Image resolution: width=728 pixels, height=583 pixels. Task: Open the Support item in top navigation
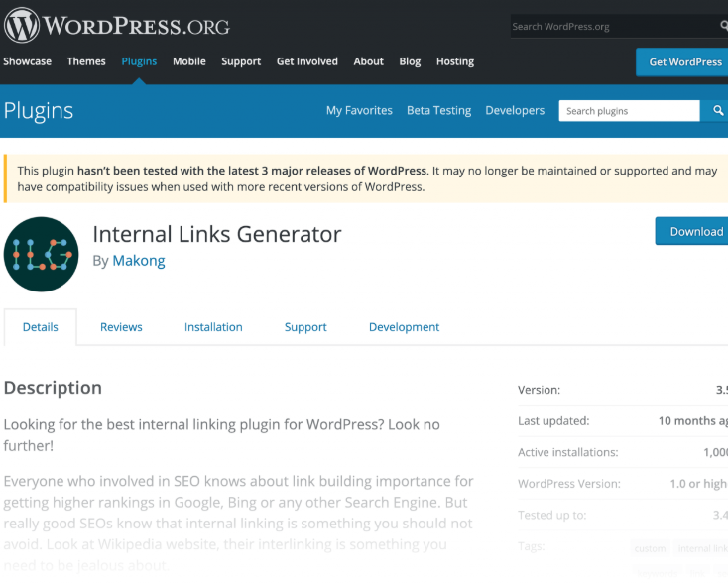[241, 61]
